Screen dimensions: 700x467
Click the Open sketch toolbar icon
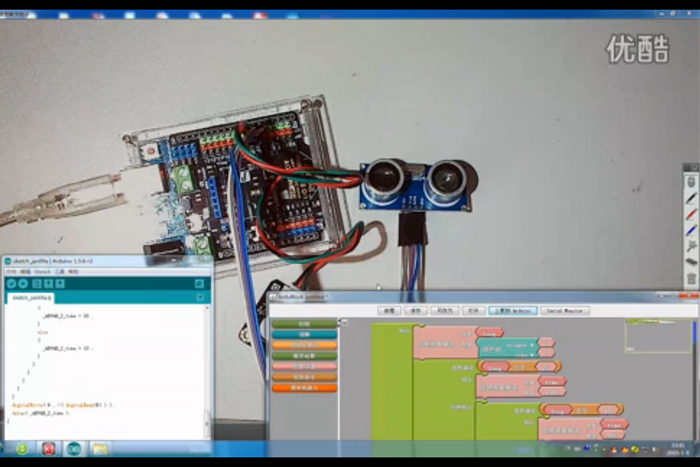48,284
